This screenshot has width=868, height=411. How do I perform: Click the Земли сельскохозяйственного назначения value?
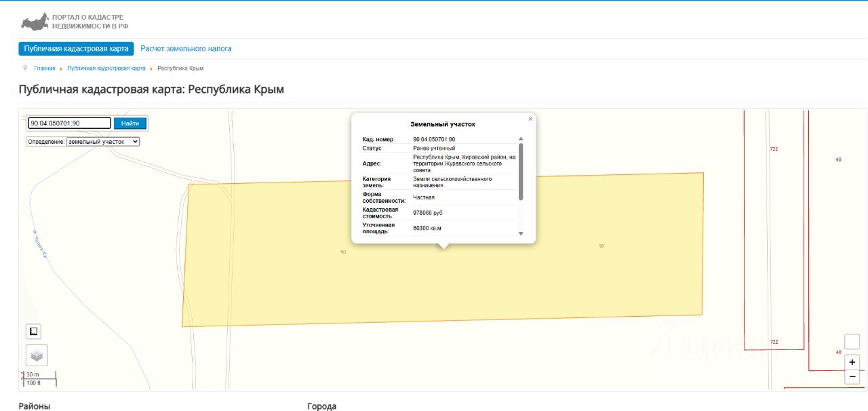(452, 182)
